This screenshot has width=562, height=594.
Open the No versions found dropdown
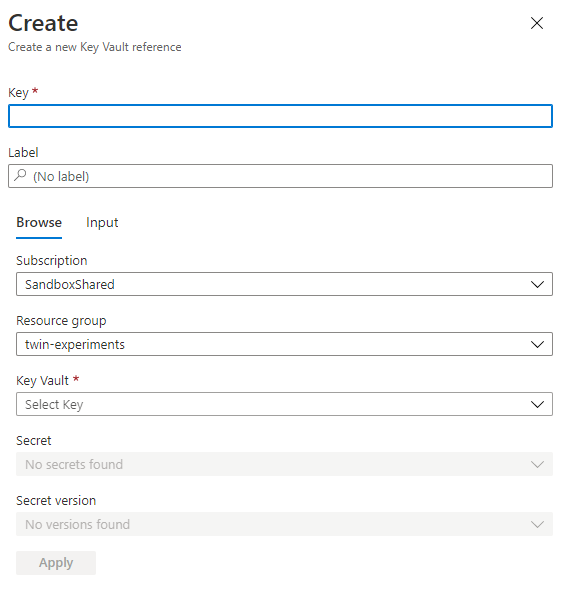284,524
